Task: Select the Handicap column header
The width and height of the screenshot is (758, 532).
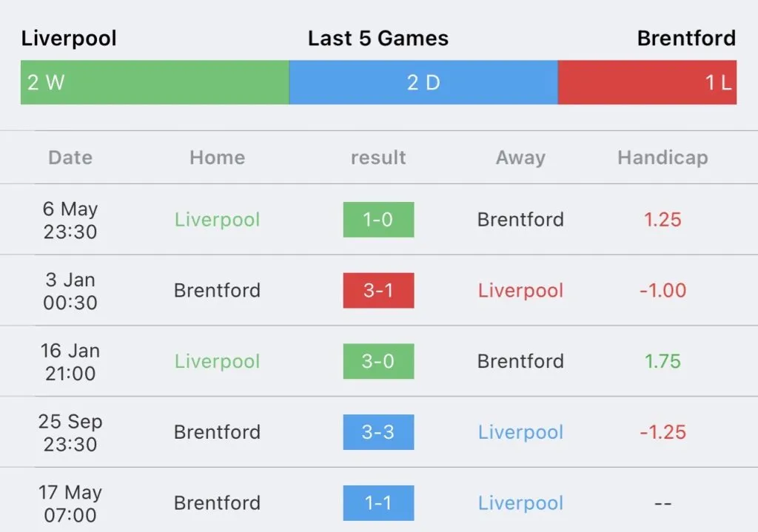Action: [x=663, y=158]
